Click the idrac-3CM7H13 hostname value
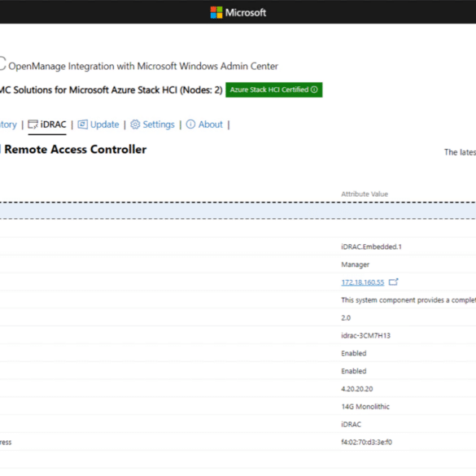476x476 pixels. click(366, 335)
